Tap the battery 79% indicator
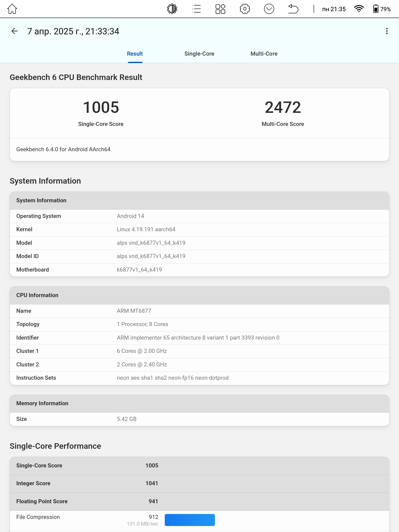Image resolution: width=399 pixels, height=532 pixels. (382, 9)
